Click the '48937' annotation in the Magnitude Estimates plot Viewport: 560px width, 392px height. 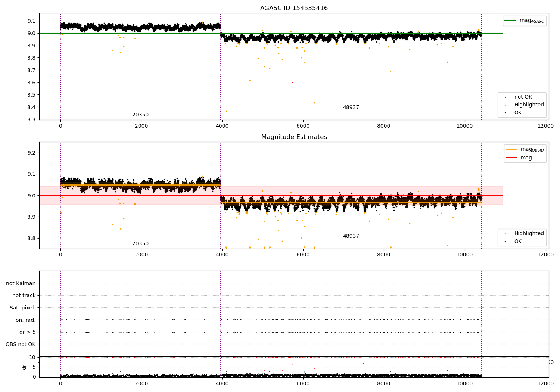point(351,236)
